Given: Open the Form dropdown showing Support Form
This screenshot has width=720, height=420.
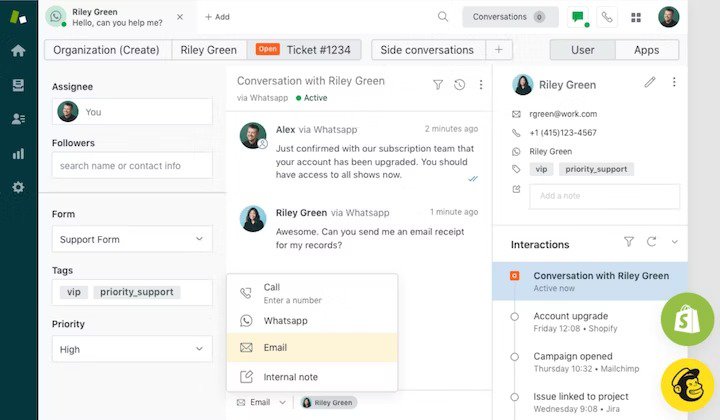Looking at the screenshot, I should [x=131, y=239].
